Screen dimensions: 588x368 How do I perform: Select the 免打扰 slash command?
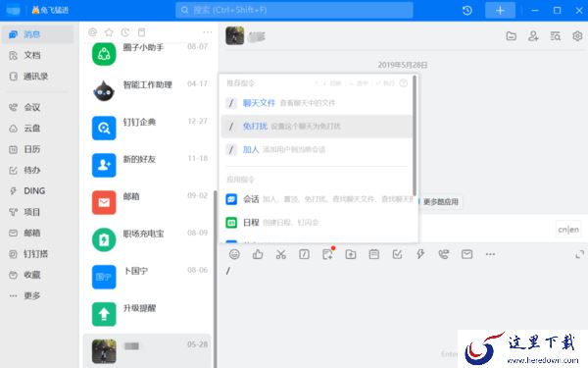(x=317, y=127)
